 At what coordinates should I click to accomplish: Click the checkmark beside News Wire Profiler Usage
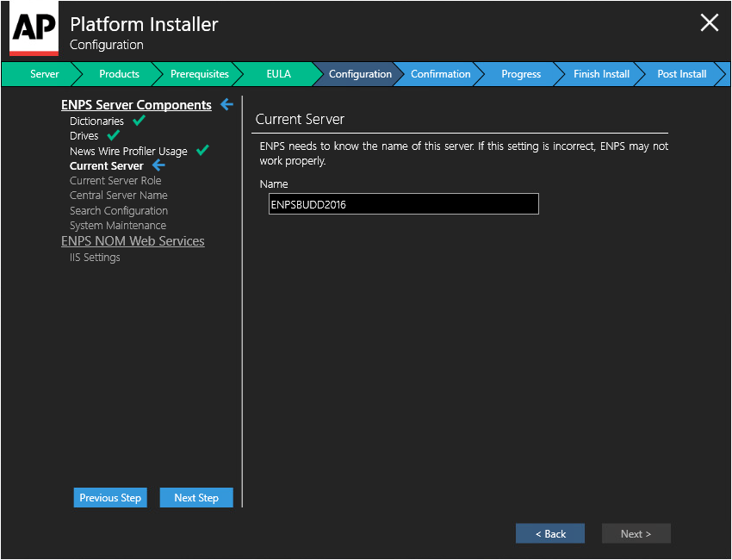pyautogui.click(x=202, y=151)
